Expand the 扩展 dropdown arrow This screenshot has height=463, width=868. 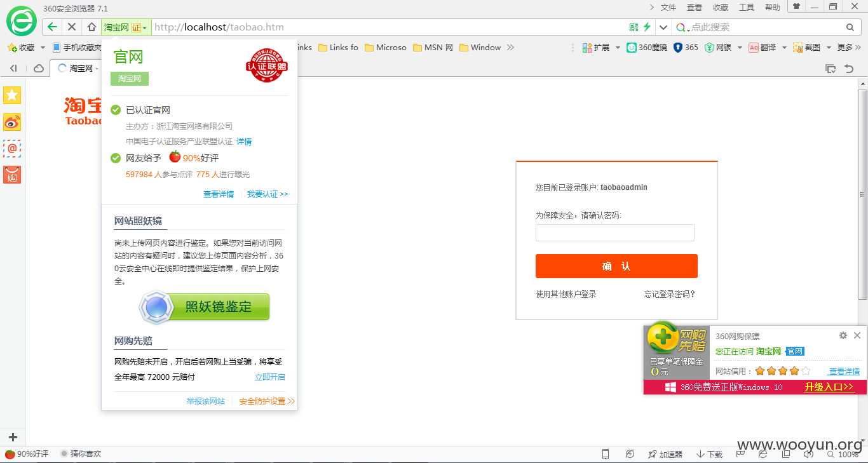[618, 48]
